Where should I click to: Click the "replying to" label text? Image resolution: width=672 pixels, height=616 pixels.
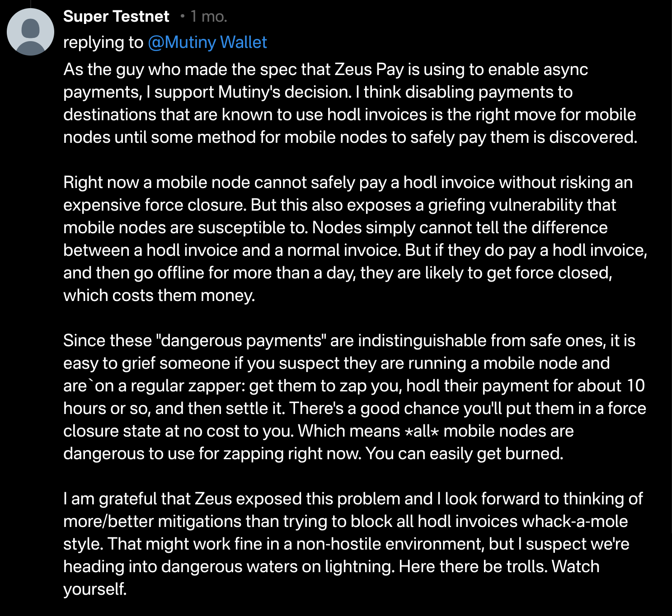(x=103, y=42)
